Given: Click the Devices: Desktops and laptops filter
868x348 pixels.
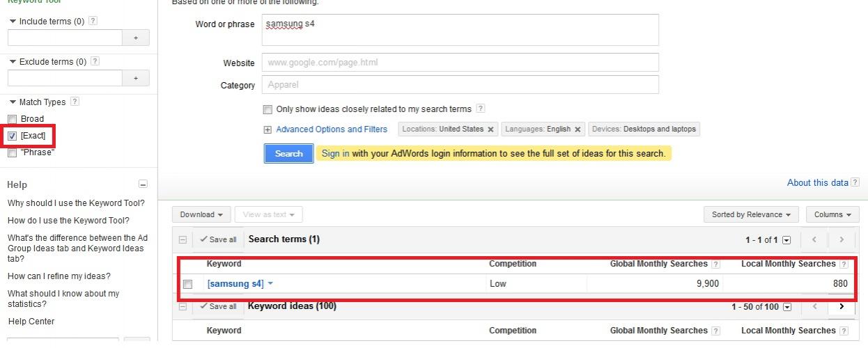Looking at the screenshot, I should tap(644, 129).
